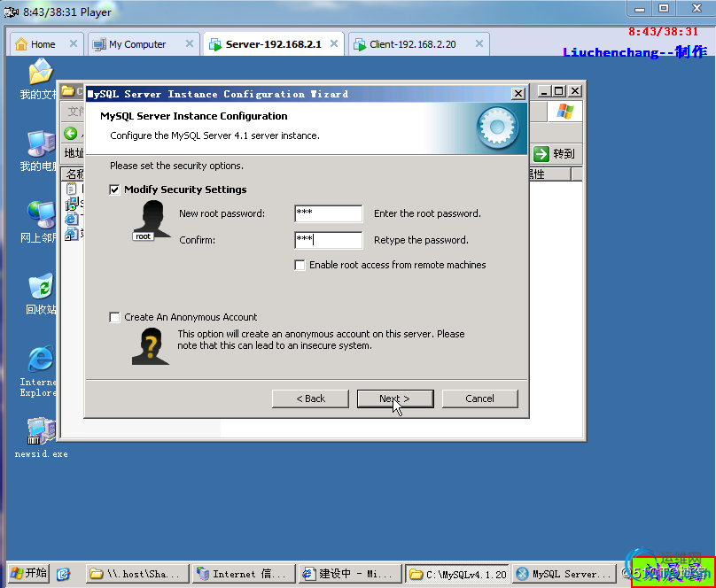Click explorer window green back arrow
The image size is (716, 588).
click(70, 134)
